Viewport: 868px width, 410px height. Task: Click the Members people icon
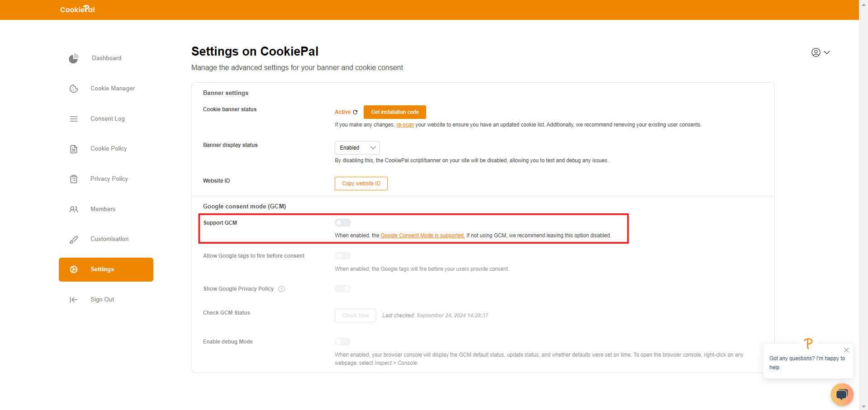click(x=74, y=209)
